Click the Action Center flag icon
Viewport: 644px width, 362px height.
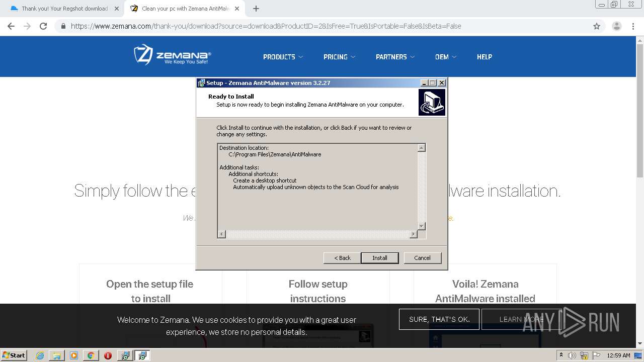pos(596,355)
